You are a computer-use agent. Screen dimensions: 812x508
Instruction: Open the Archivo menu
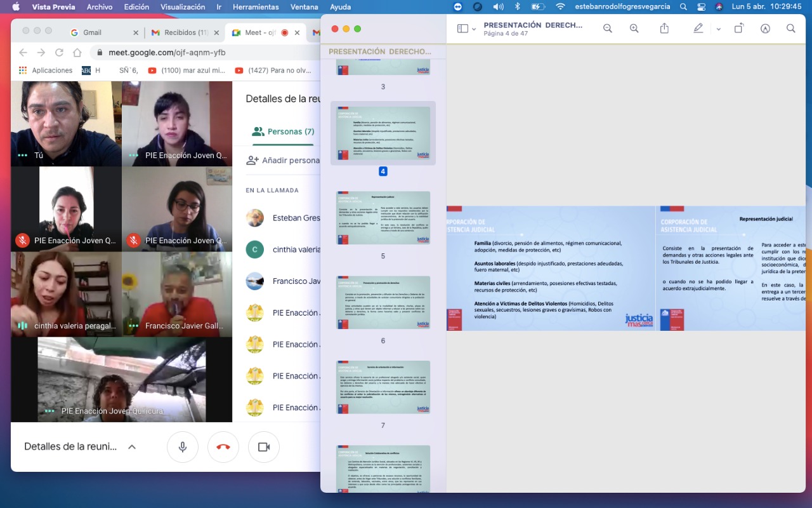(100, 6)
